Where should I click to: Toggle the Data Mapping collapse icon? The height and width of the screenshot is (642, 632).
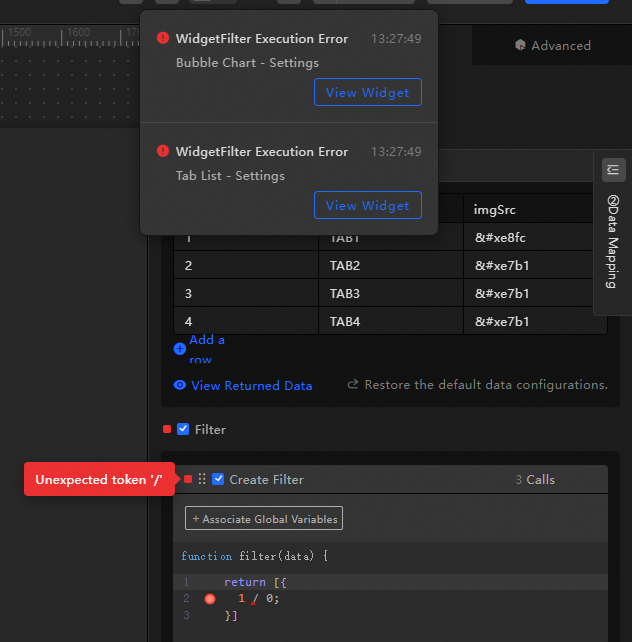pyautogui.click(x=613, y=170)
